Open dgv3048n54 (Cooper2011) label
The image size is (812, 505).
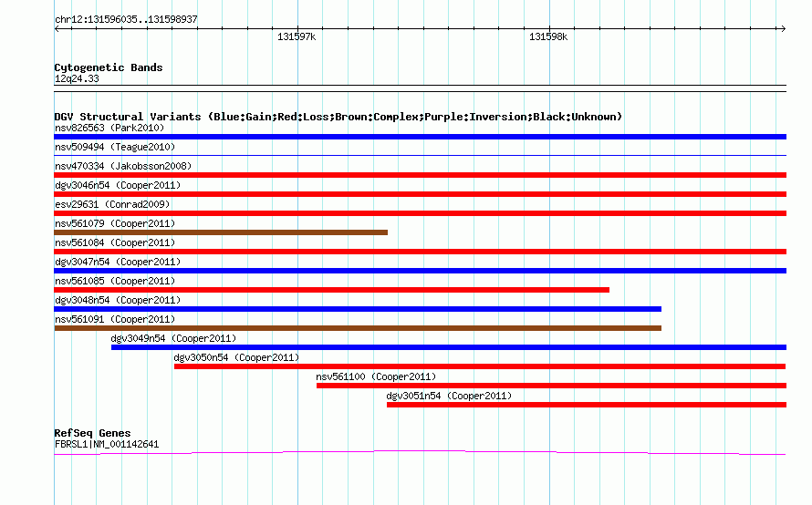118,300
